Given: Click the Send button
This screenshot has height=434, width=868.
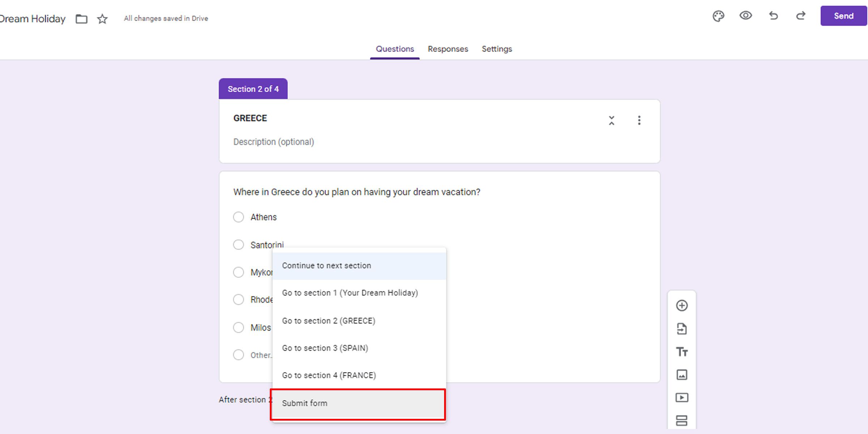Looking at the screenshot, I should click(843, 16).
